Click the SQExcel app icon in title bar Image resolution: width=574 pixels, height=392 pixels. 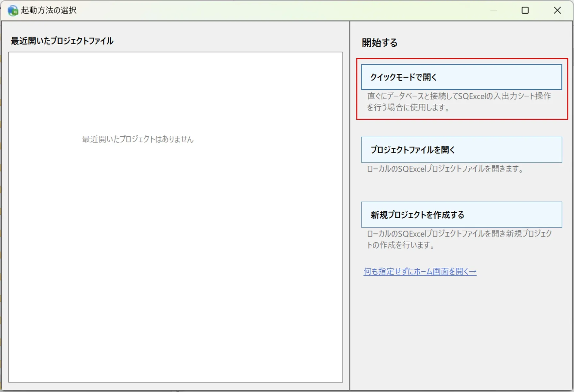coord(13,10)
